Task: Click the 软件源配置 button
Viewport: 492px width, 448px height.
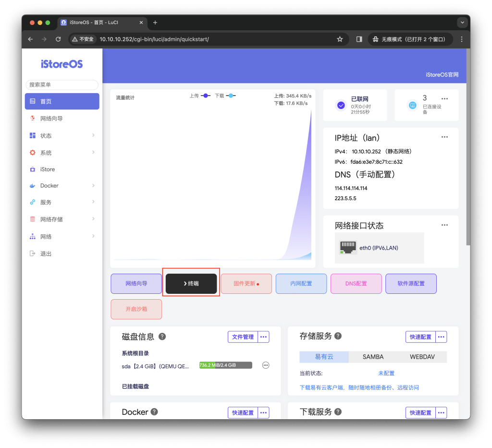Action: (x=411, y=284)
